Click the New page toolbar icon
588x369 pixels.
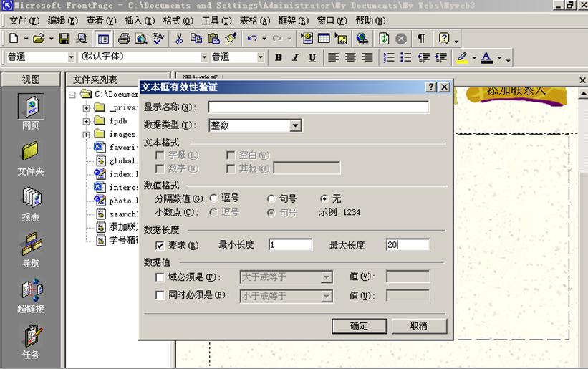point(14,38)
